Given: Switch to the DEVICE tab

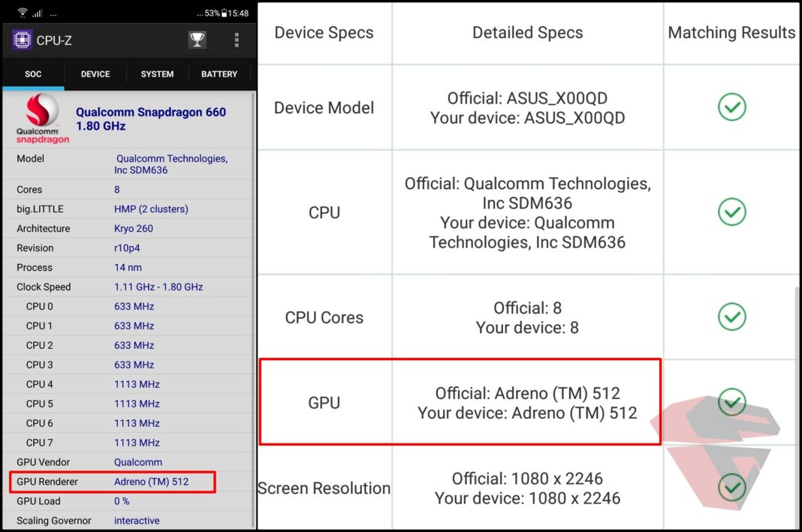Looking at the screenshot, I should (x=95, y=74).
